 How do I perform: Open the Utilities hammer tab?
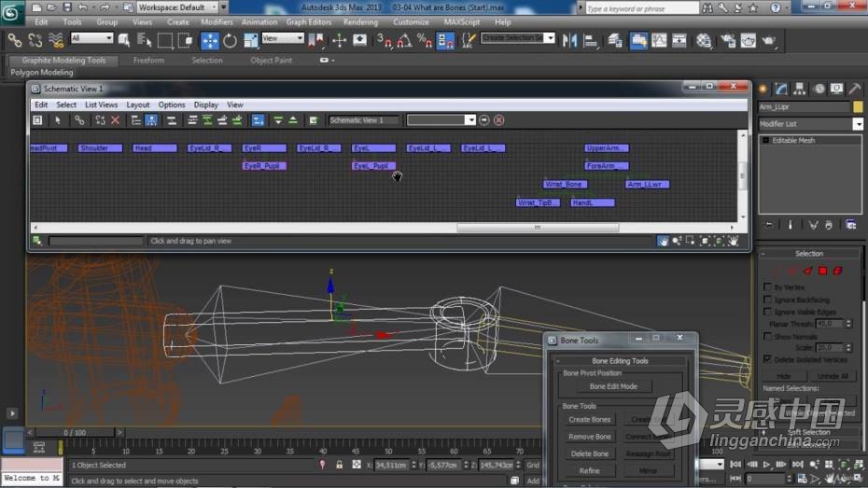pyautogui.click(x=855, y=89)
